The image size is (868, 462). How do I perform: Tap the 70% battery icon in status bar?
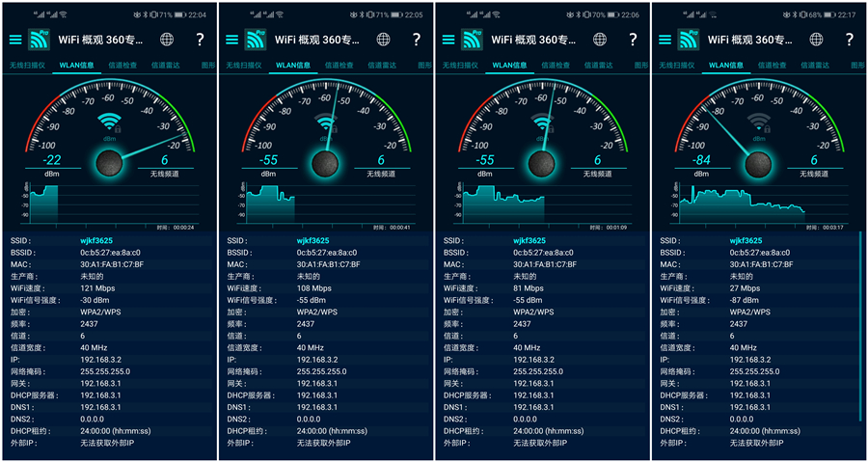(612, 14)
